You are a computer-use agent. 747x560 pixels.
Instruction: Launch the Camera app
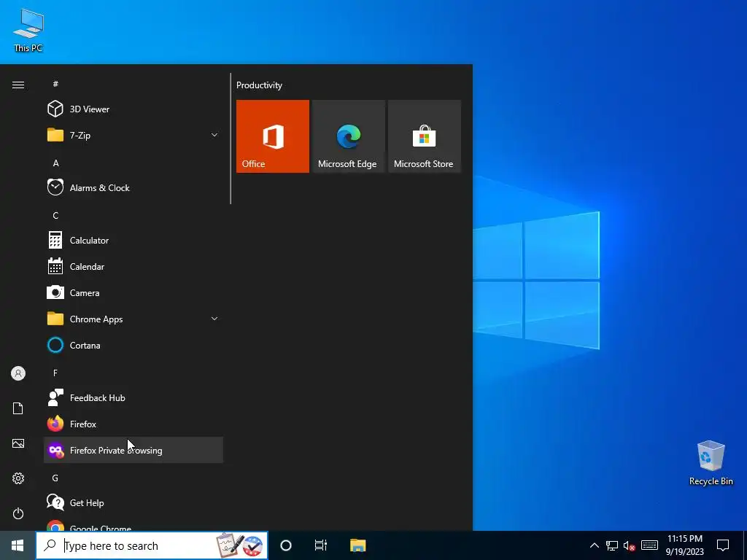tap(133, 293)
